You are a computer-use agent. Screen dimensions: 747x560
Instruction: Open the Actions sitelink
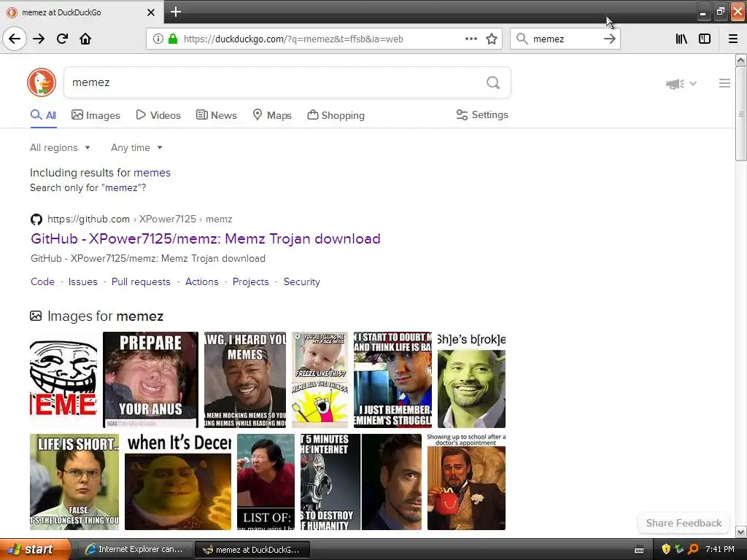[x=202, y=281]
